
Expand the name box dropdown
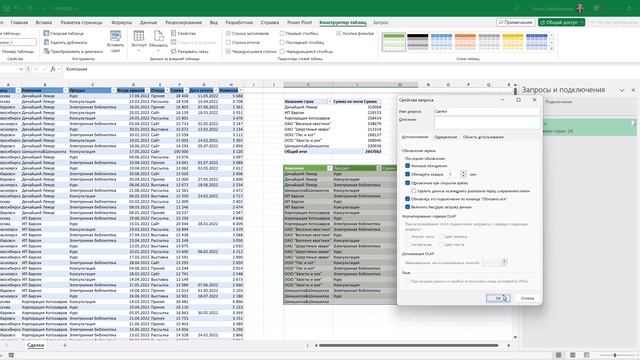(x=21, y=69)
